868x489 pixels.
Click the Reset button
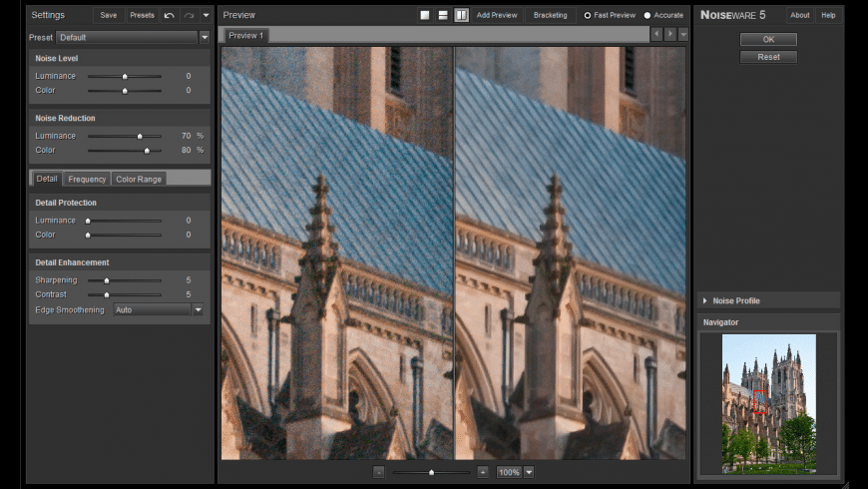coord(768,57)
